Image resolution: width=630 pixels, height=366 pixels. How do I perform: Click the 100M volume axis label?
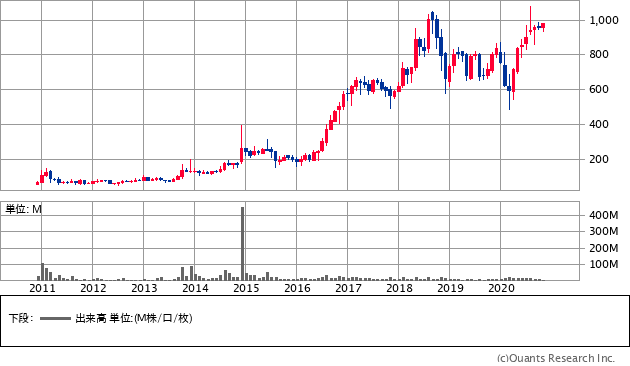(603, 264)
